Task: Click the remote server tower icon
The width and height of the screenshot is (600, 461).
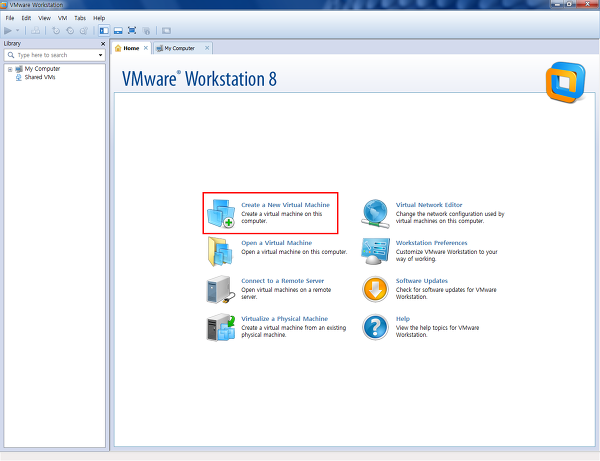Action: click(221, 290)
